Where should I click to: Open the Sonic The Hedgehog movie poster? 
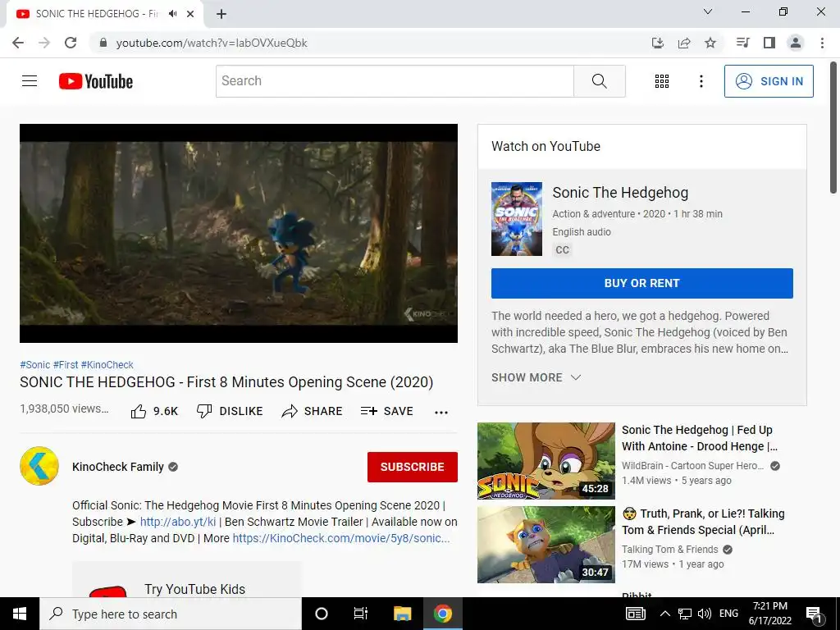[x=517, y=218]
